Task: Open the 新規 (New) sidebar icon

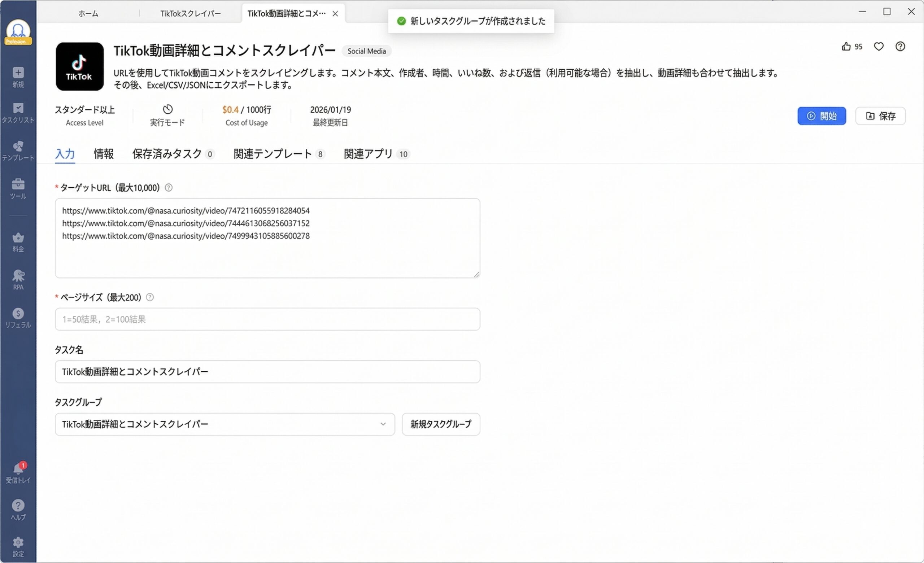Action: tap(18, 77)
